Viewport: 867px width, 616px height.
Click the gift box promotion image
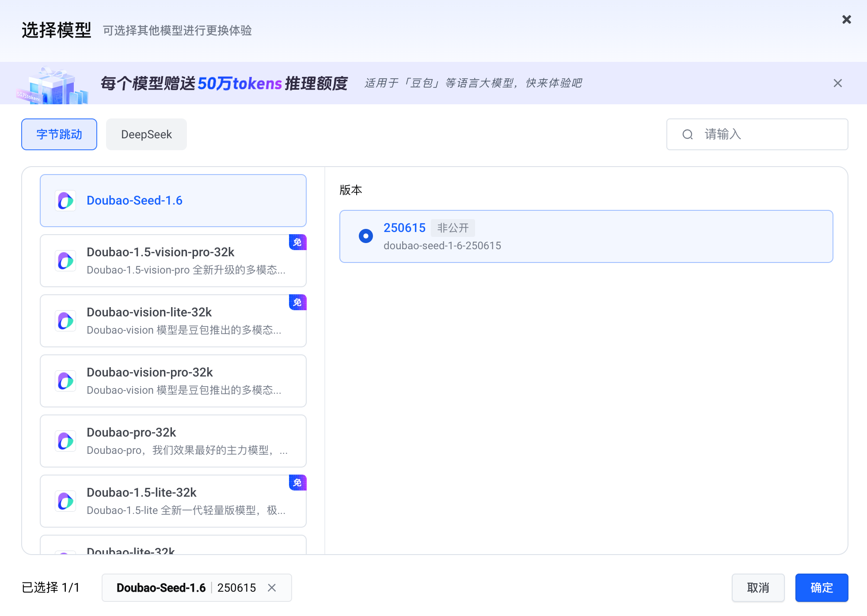tap(53, 85)
